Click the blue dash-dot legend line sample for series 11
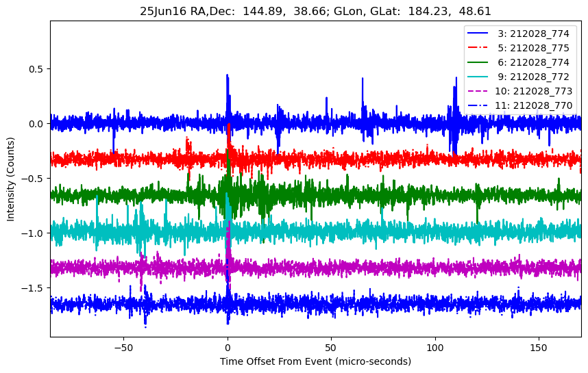The image size is (588, 373). (x=478, y=105)
